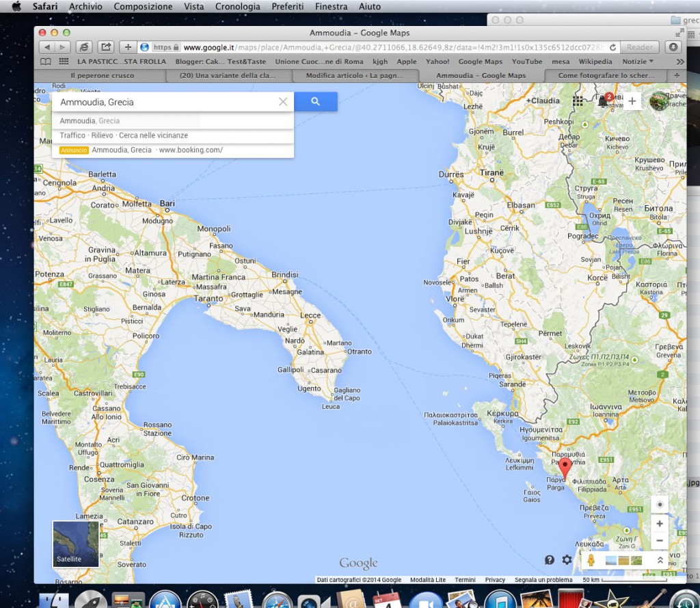Image resolution: width=700 pixels, height=608 pixels.
Task: Show my location on the map
Action: coord(659,505)
